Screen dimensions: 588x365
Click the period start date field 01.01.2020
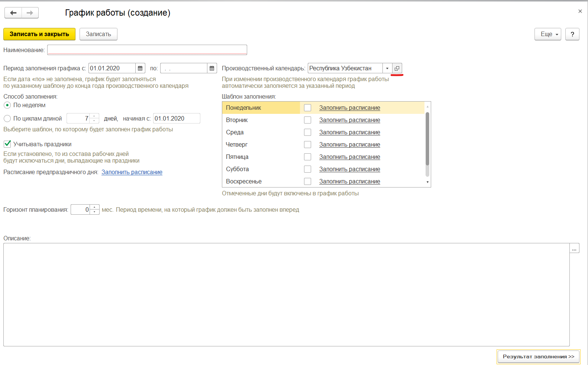[112, 68]
